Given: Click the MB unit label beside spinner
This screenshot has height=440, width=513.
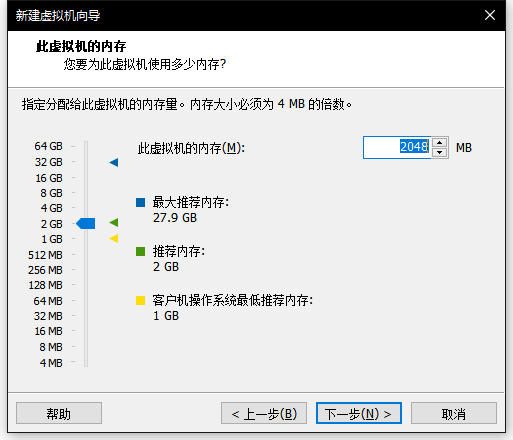Looking at the screenshot, I should tap(464, 148).
